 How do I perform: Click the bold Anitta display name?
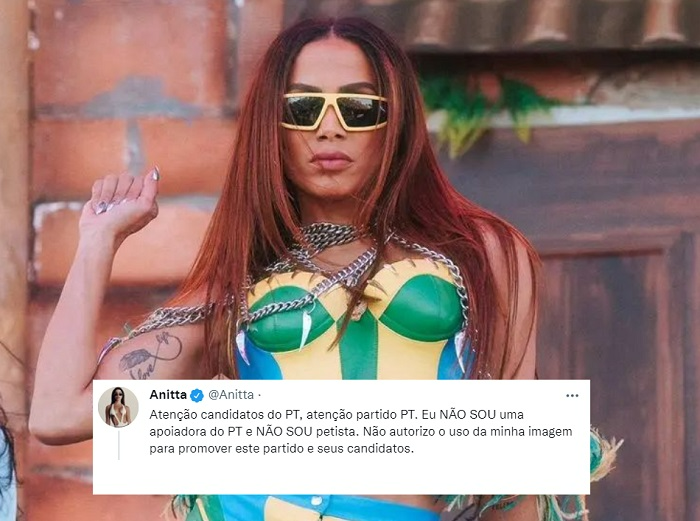[x=168, y=395]
